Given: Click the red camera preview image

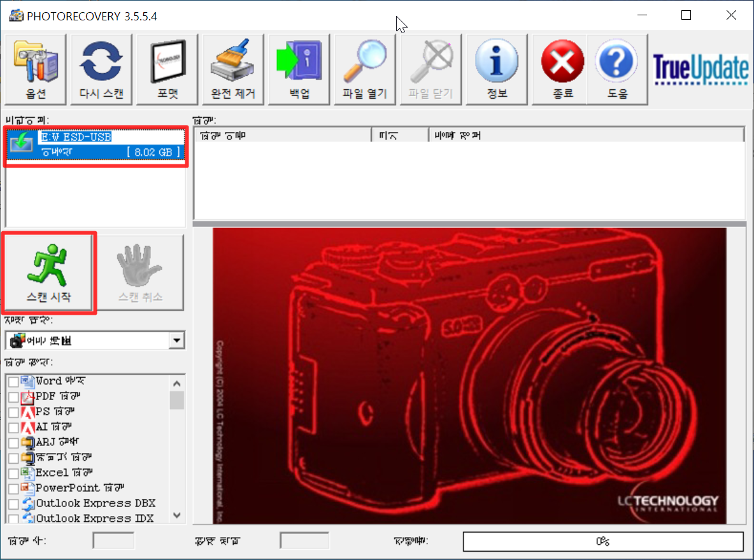Looking at the screenshot, I should (x=469, y=376).
